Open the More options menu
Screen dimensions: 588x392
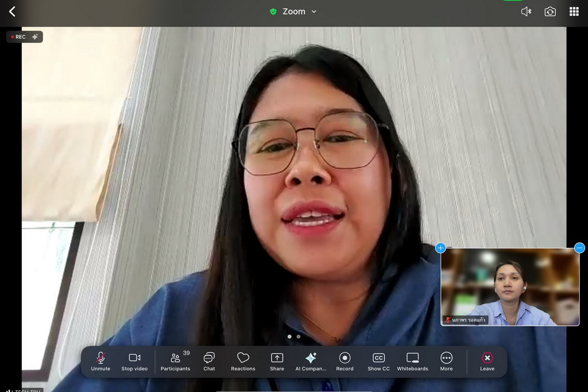coord(446,361)
